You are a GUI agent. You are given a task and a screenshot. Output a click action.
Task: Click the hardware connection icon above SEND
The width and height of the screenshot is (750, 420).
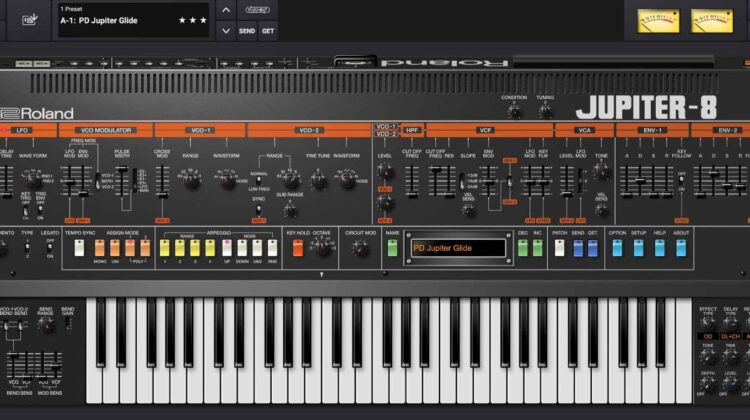click(x=257, y=10)
